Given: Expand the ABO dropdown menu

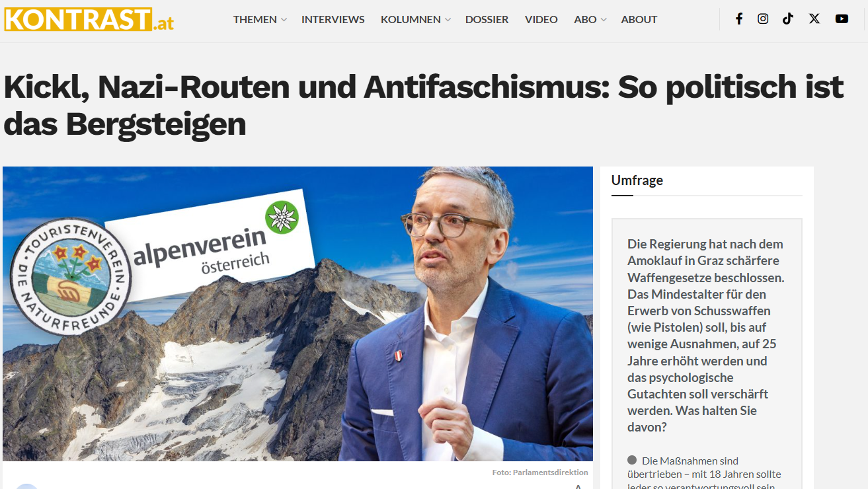Looking at the screenshot, I should click(590, 19).
